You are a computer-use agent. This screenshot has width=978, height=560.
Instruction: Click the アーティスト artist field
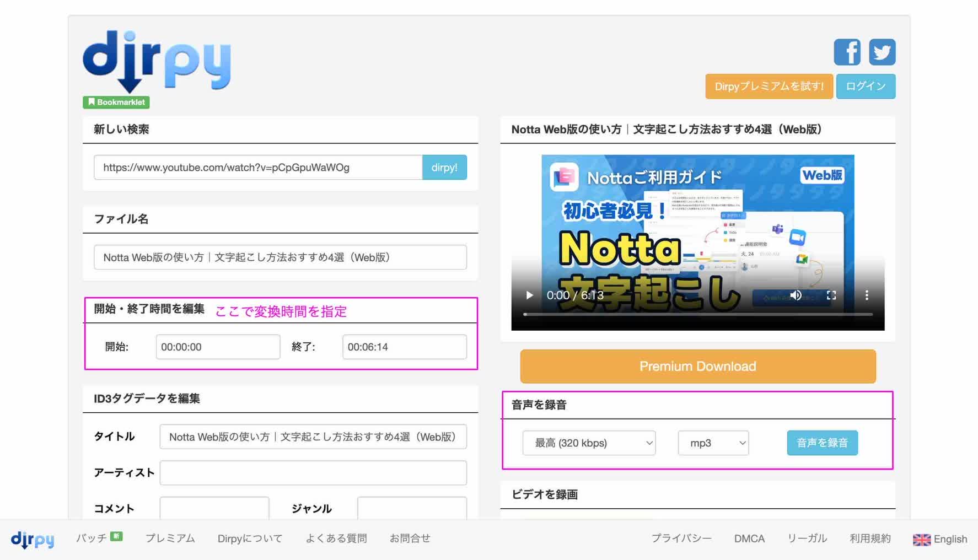tap(313, 472)
